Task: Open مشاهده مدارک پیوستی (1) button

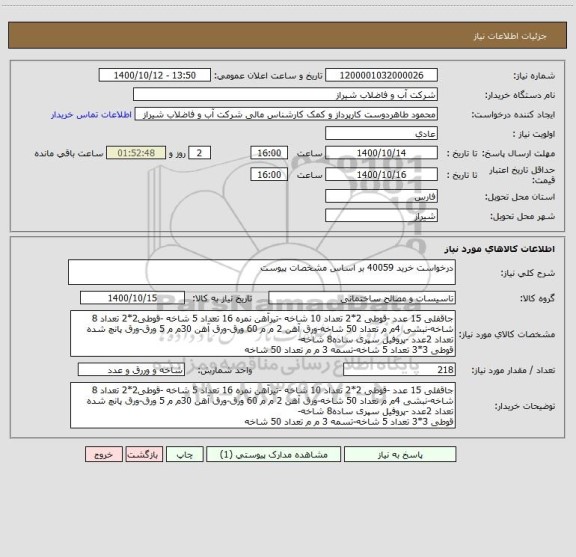Action: pyautogui.click(x=274, y=454)
